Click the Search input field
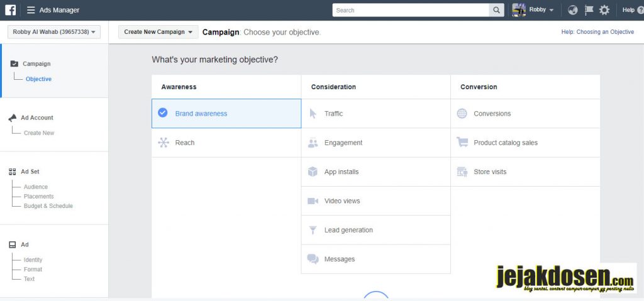Image resolution: width=644 pixels, height=301 pixels. tap(411, 10)
